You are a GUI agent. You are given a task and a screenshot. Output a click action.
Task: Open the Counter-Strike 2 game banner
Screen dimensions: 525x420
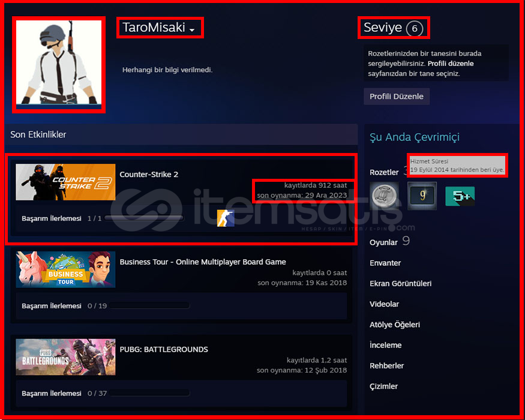tap(65, 182)
